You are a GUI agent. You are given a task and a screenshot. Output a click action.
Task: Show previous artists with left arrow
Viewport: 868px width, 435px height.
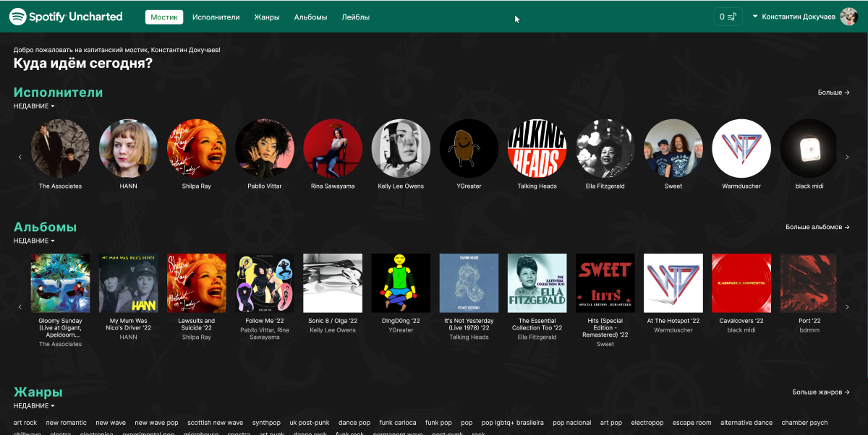coord(20,157)
